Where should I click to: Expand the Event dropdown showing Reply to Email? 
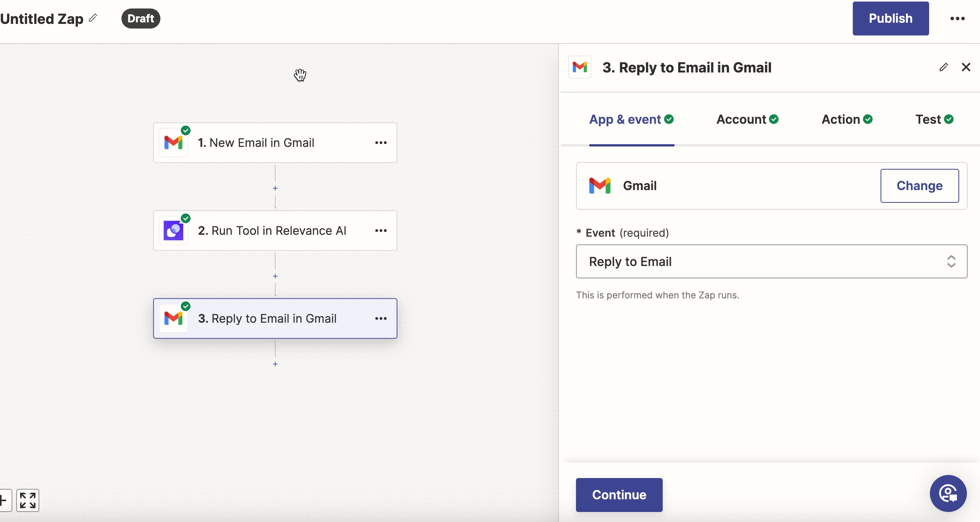click(x=771, y=261)
